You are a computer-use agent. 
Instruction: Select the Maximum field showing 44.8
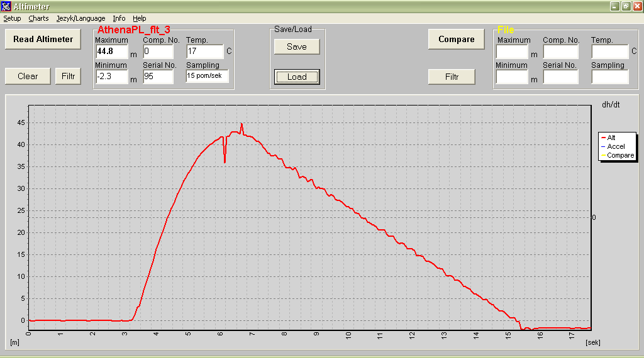tap(111, 52)
